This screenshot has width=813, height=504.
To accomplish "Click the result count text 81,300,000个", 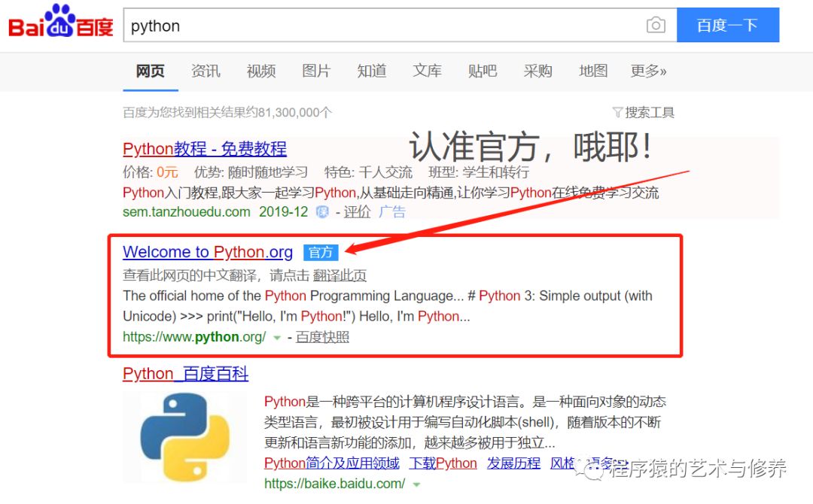I will point(294,112).
